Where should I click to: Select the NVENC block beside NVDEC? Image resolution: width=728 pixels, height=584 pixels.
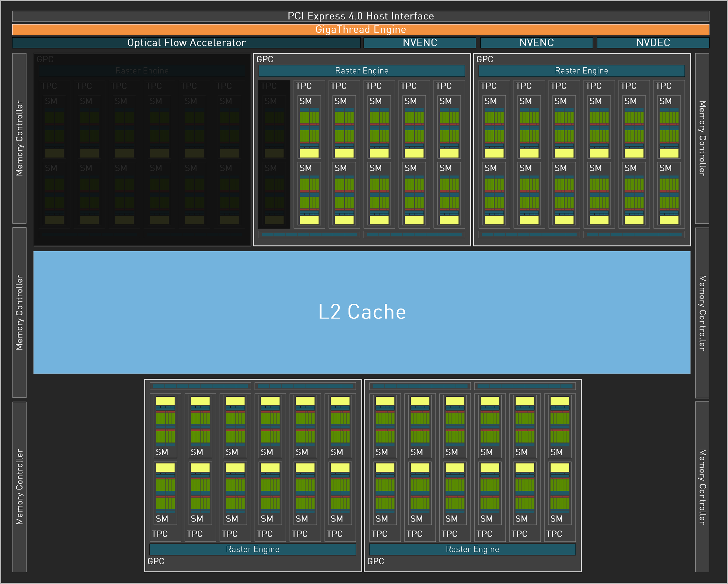coord(536,43)
